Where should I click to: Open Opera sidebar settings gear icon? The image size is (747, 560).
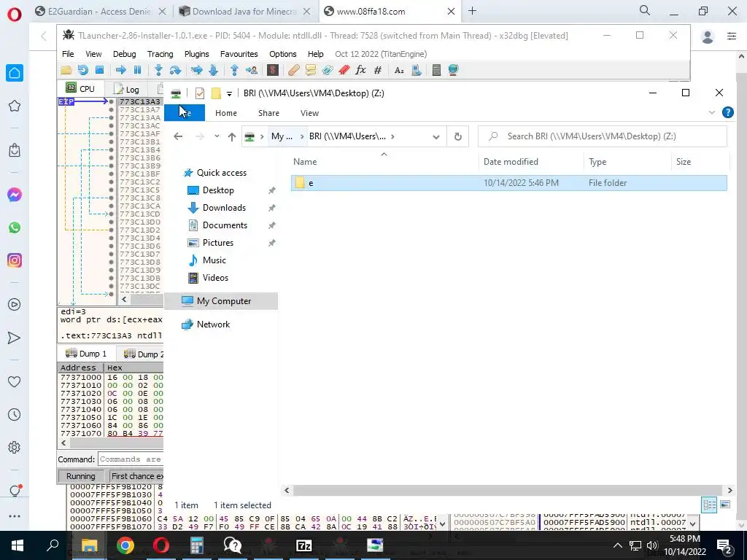click(x=15, y=448)
